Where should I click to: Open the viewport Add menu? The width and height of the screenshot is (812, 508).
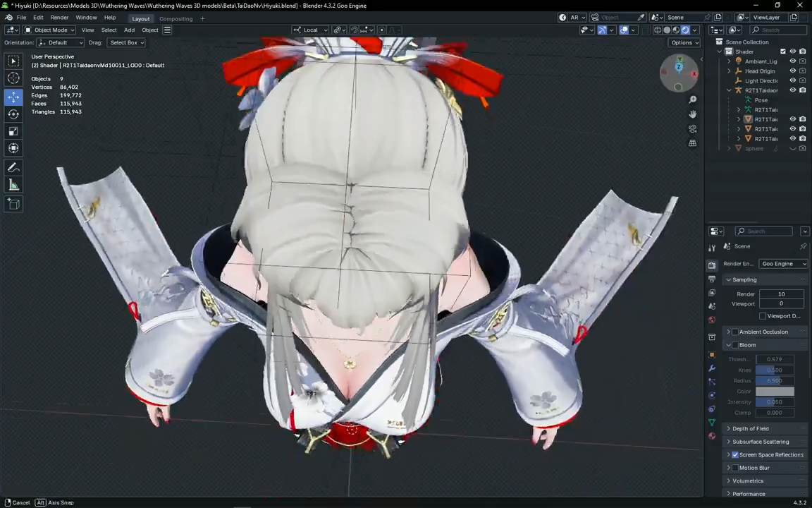(x=130, y=30)
